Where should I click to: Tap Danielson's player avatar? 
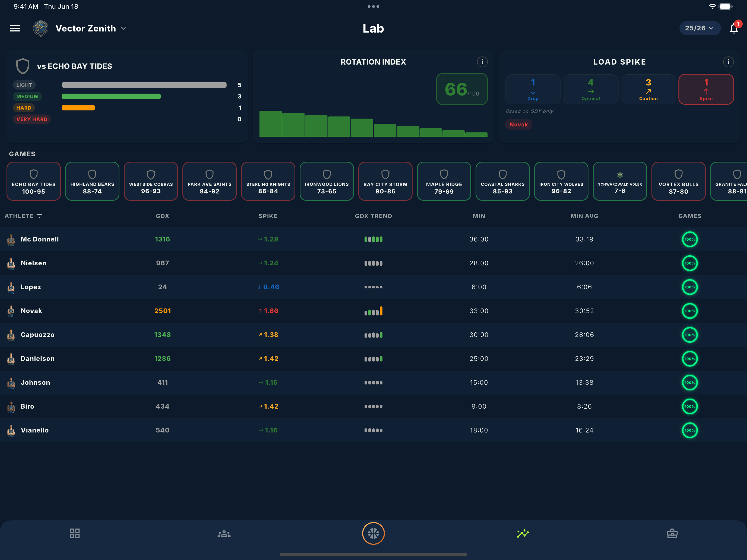[11, 359]
